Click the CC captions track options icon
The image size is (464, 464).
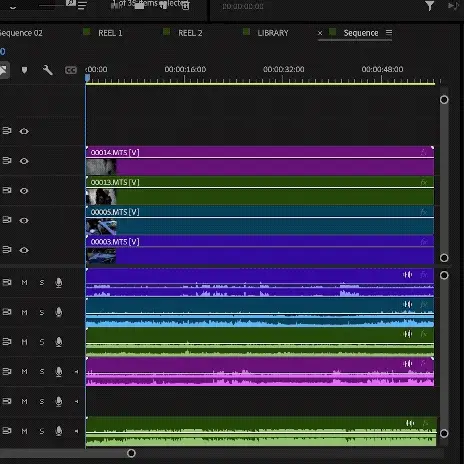coord(71,70)
